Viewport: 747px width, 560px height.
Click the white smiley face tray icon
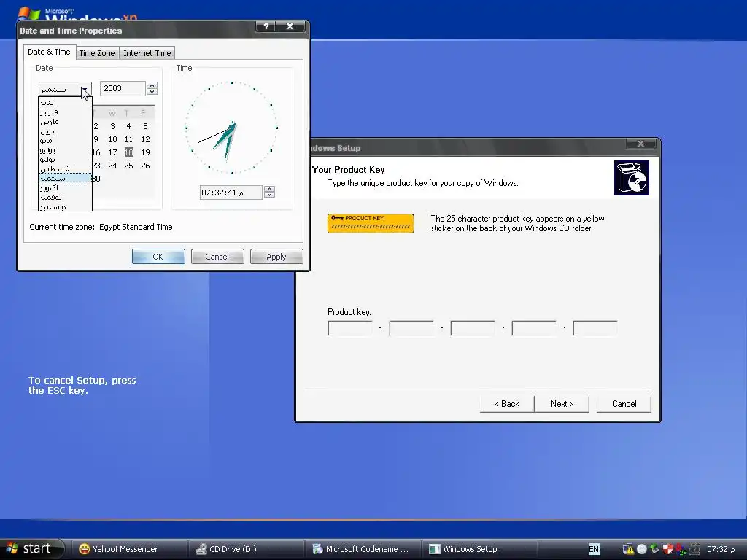[642, 549]
